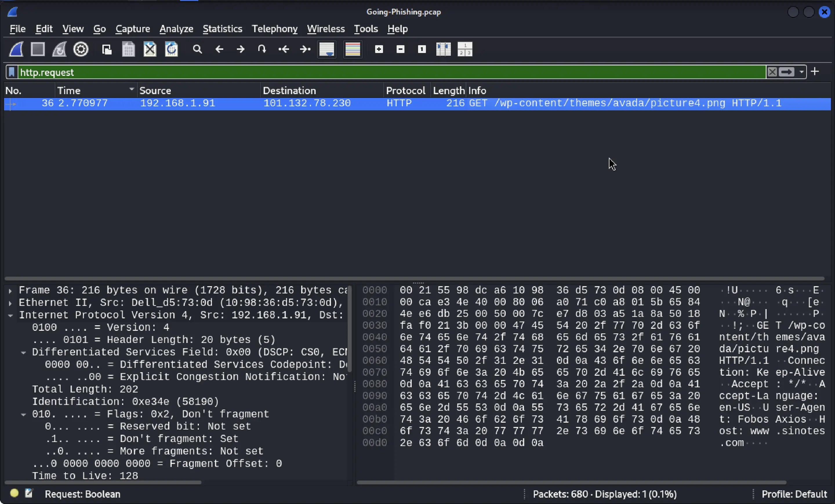835x504 pixels.
Task: Click the reset layout icon
Action: click(465, 50)
